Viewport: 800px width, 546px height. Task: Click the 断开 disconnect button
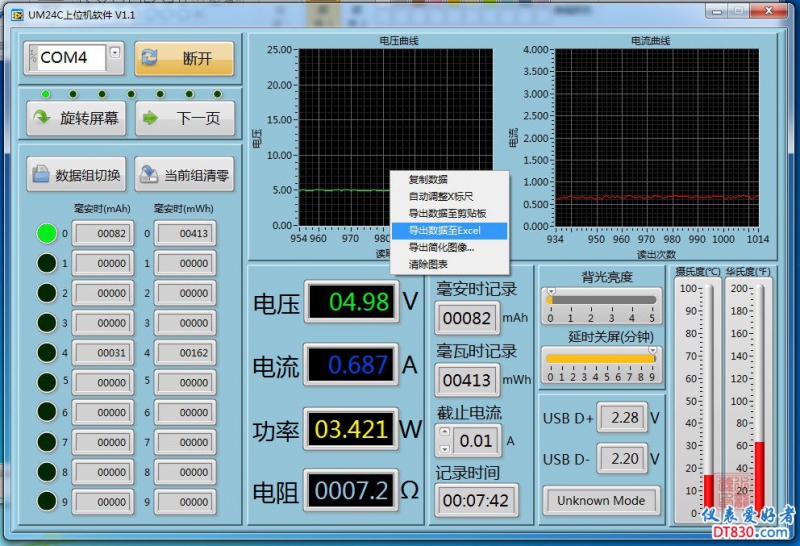pyautogui.click(x=185, y=58)
